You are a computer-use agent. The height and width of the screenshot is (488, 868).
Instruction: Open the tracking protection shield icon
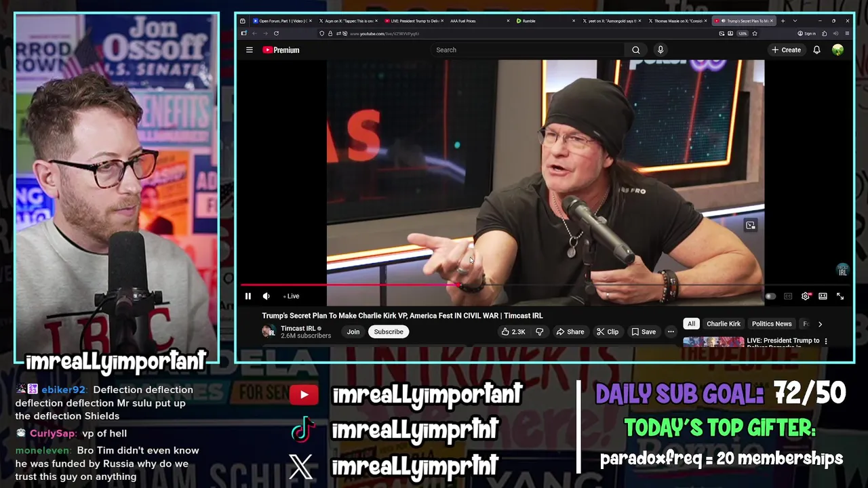(321, 33)
